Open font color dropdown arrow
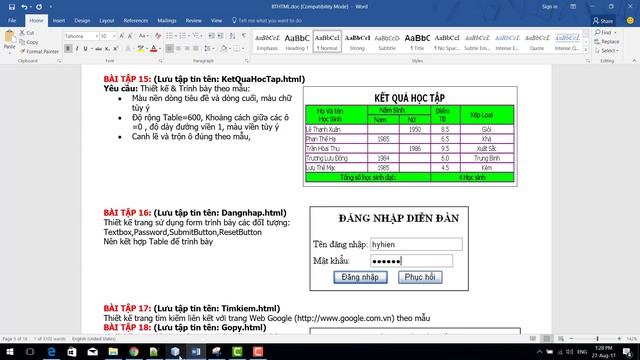Image resolution: width=640 pixels, height=360 pixels. 159,49
